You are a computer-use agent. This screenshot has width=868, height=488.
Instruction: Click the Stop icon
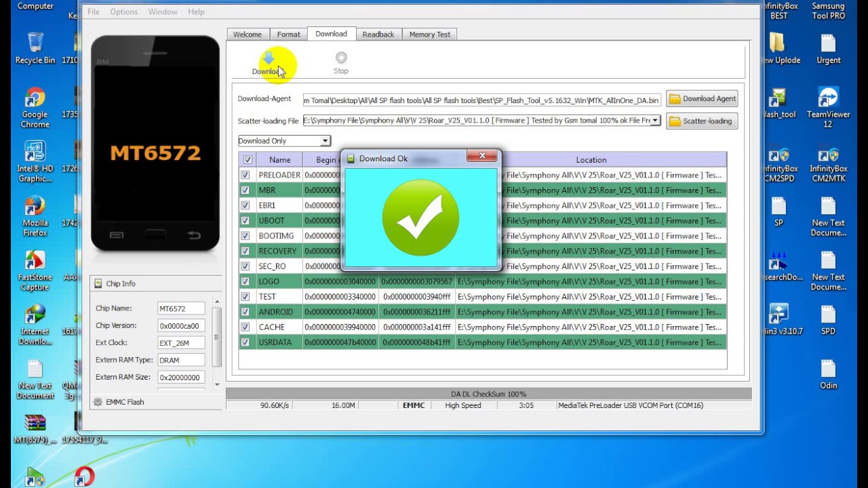[x=341, y=58]
